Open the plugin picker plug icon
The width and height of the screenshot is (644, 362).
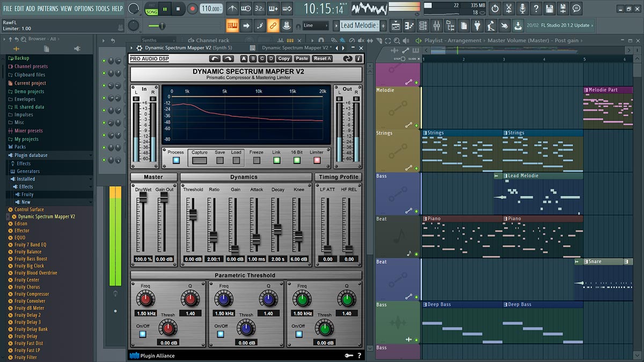[x=478, y=25]
